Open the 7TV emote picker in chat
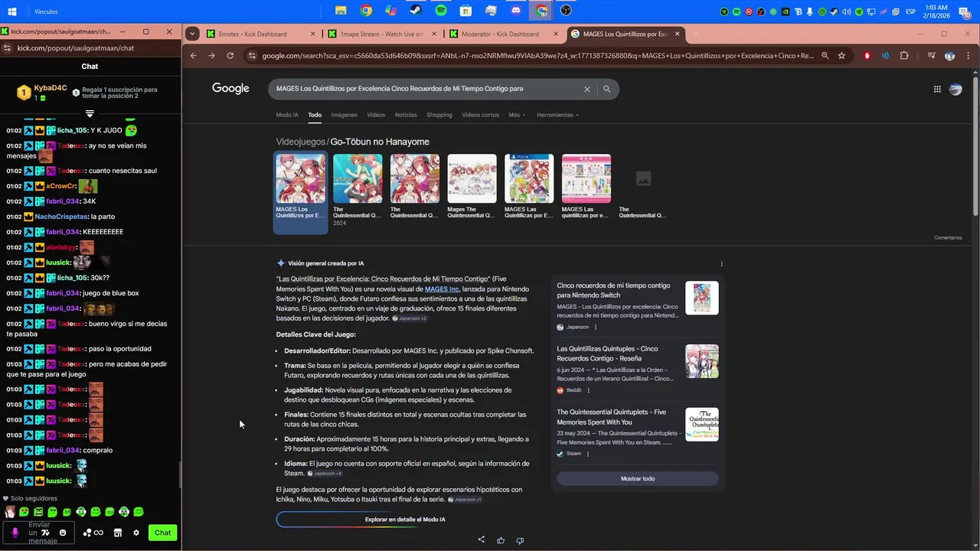The height and width of the screenshot is (551, 980). click(x=45, y=533)
